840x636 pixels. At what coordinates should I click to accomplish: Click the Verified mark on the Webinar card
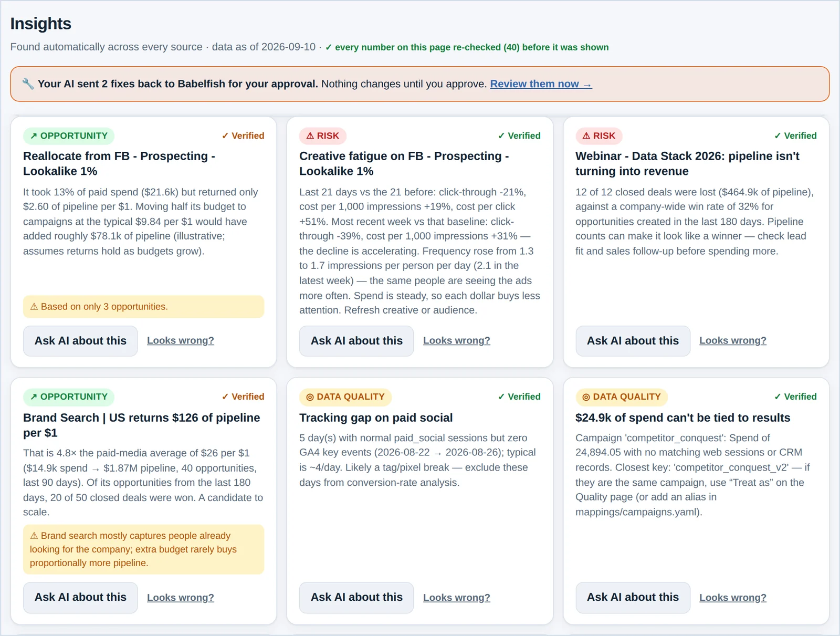795,135
